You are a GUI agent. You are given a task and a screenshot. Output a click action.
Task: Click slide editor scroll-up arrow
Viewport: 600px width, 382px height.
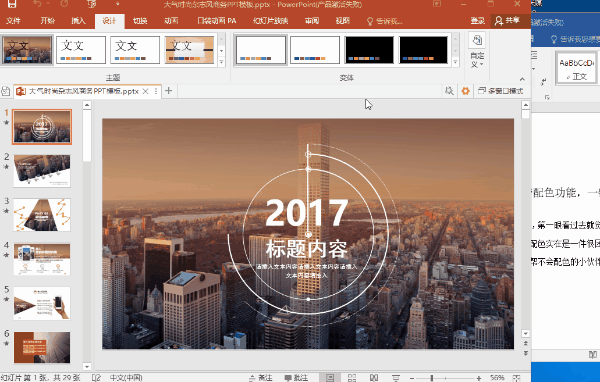526,105
